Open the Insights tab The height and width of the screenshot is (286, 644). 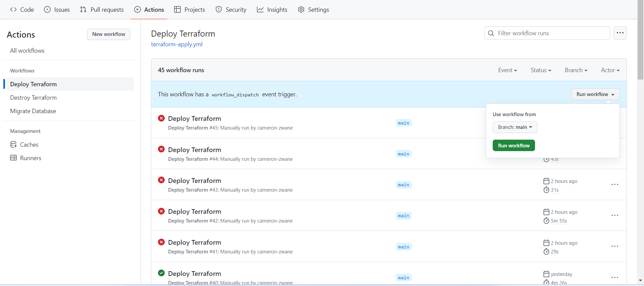pyautogui.click(x=272, y=10)
